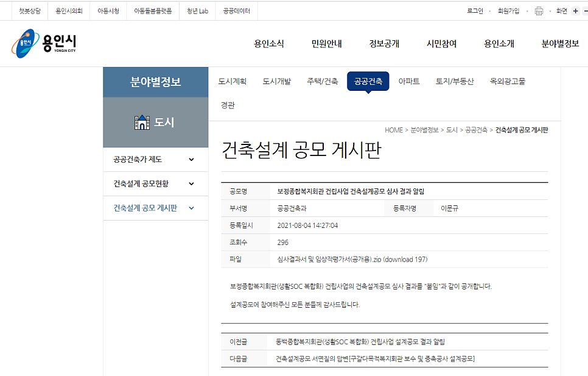This screenshot has width=588, height=376.
Task: Switch to the 옥외광고물 tab
Action: tap(508, 81)
